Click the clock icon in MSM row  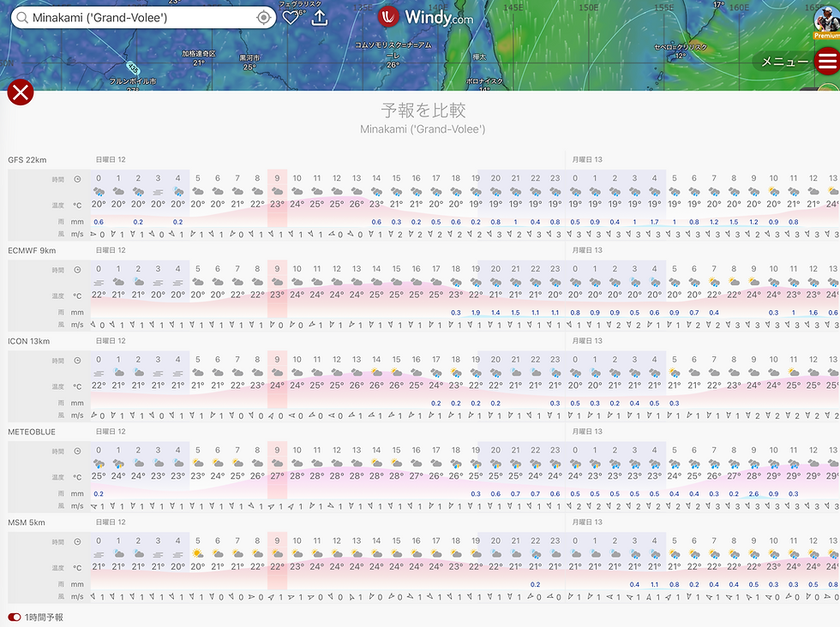77,542
